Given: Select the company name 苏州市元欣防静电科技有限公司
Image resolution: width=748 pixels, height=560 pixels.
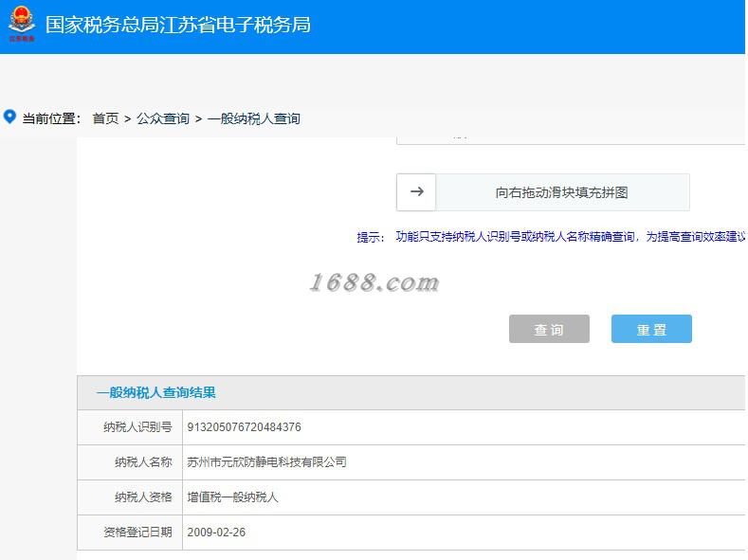Looking at the screenshot, I should [x=266, y=461].
